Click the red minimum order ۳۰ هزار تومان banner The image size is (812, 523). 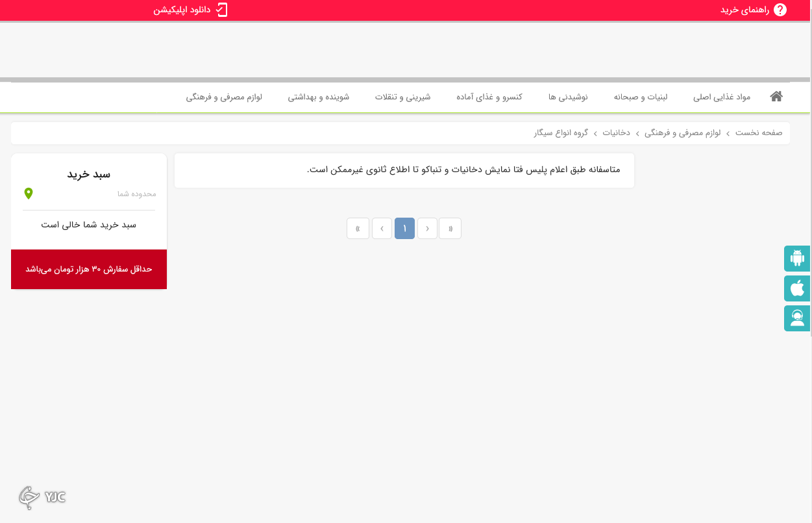pos(88,269)
